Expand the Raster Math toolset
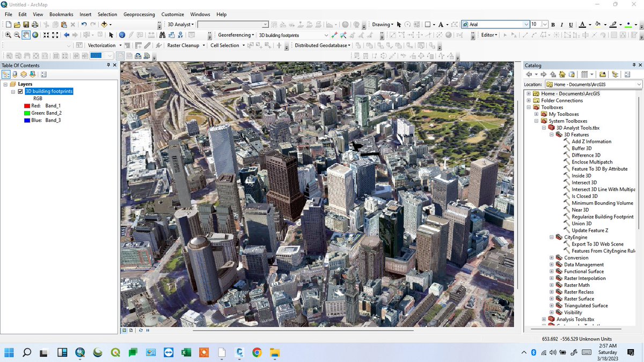 point(551,285)
